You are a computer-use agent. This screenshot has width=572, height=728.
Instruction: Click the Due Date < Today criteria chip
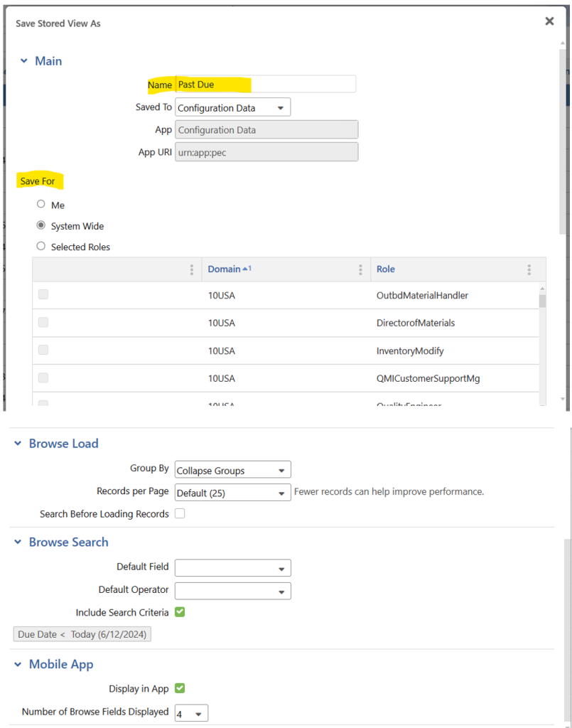(x=82, y=634)
